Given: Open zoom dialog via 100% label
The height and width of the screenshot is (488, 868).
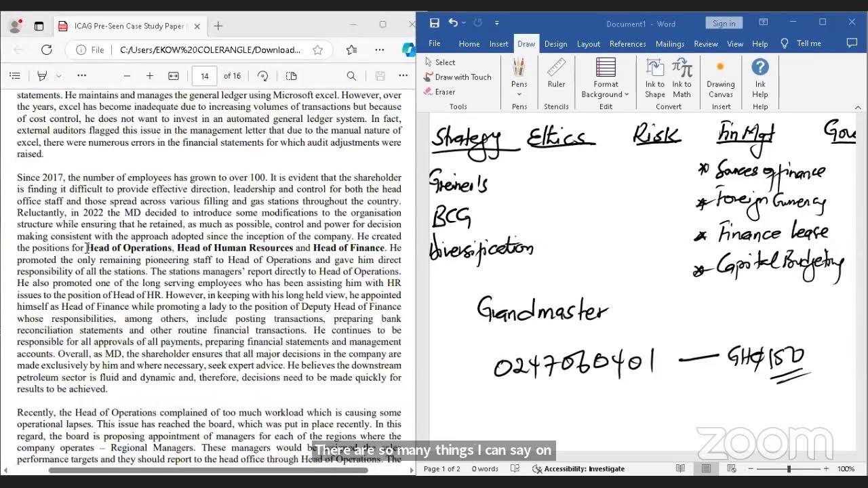Looking at the screenshot, I should point(846,469).
